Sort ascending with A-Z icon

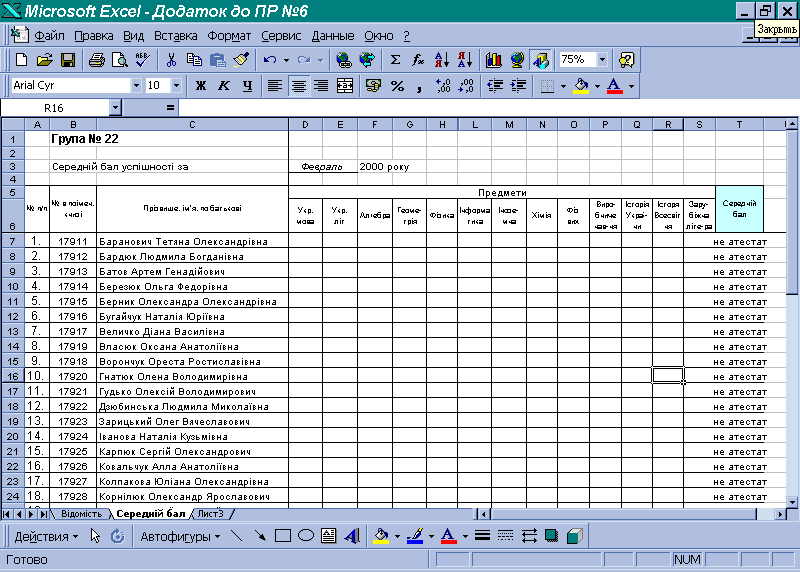[x=441, y=60]
